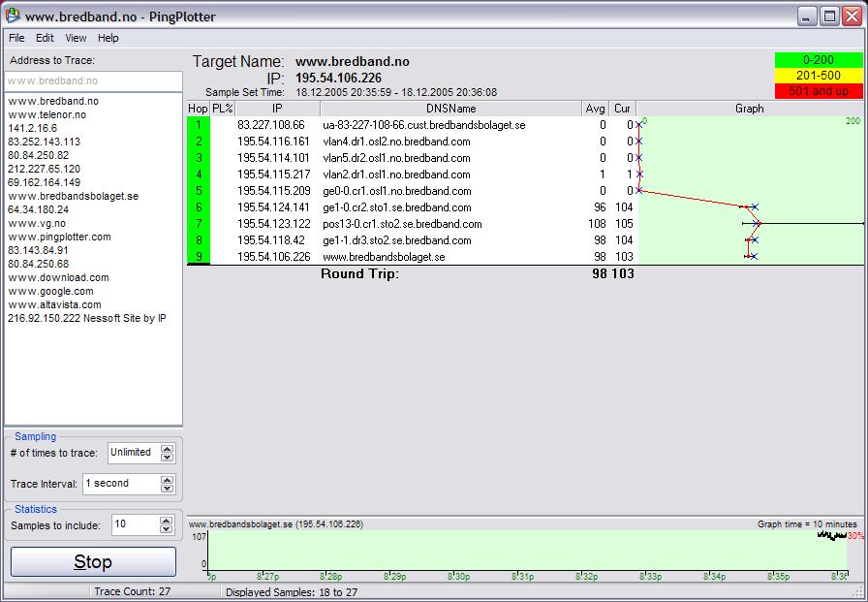
Task: Increase the Trace Interval value
Action: pyautogui.click(x=168, y=479)
